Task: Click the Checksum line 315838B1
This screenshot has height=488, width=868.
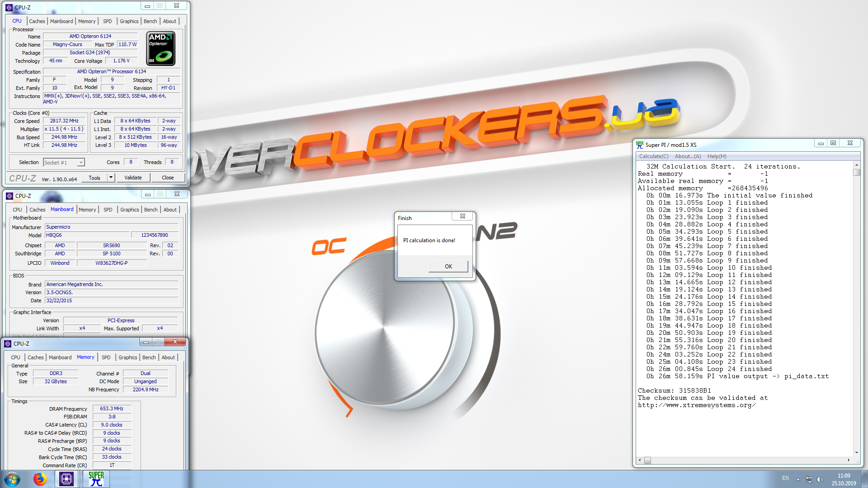Action: 674,390
